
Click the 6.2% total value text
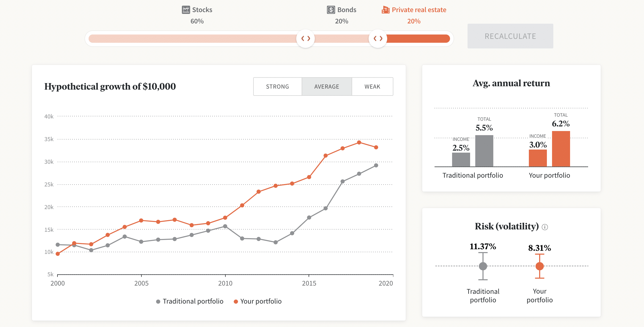tap(561, 124)
